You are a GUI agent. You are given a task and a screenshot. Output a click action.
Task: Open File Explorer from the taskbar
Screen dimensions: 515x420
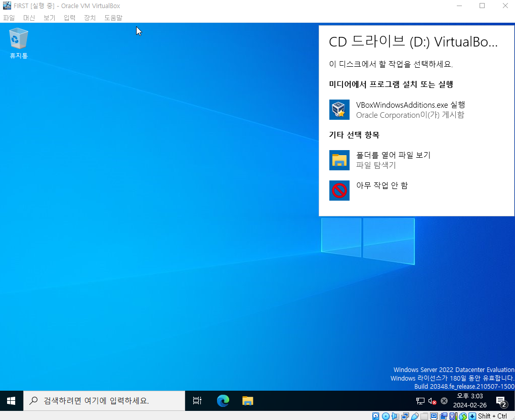click(248, 401)
